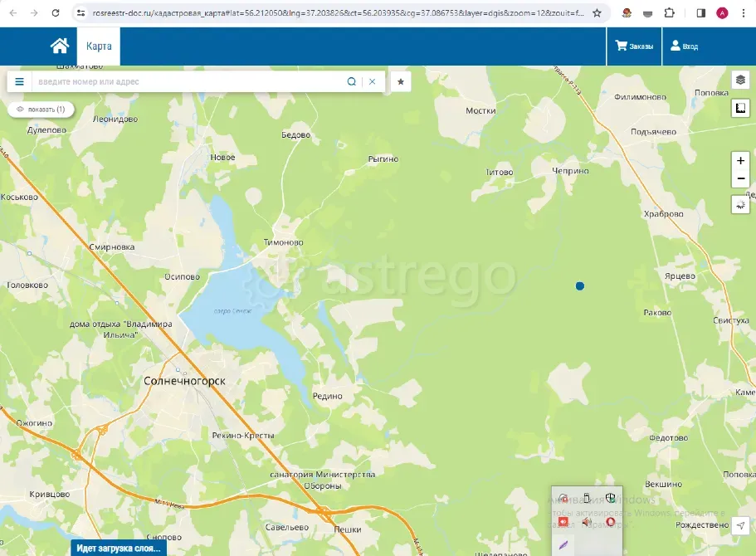
Task: Click the volume icon in system tray
Action: click(586, 522)
